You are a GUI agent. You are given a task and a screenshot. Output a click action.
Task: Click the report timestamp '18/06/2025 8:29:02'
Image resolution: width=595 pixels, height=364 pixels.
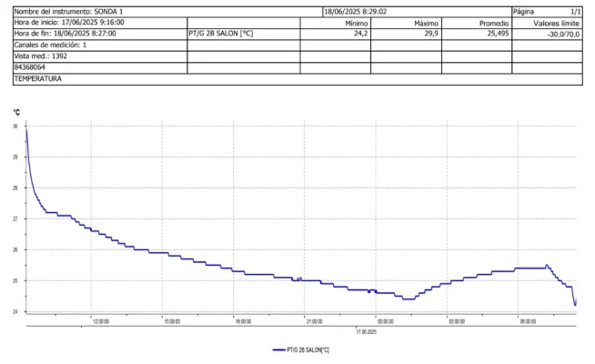pos(355,12)
